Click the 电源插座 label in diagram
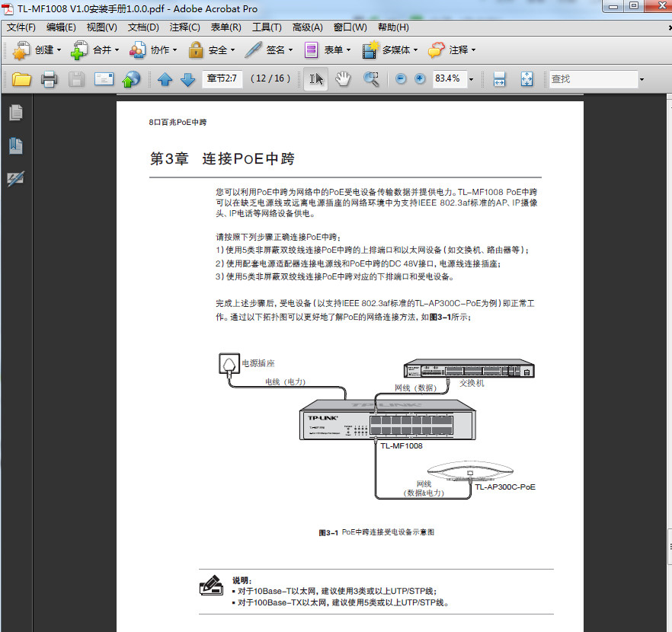672x632 pixels. [x=258, y=363]
